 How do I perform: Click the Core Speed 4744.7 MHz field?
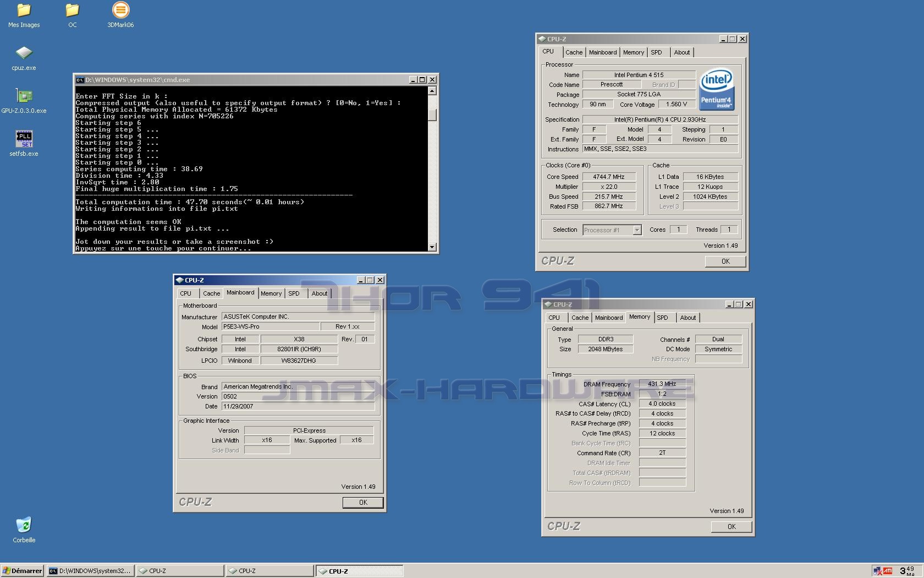[x=608, y=177]
